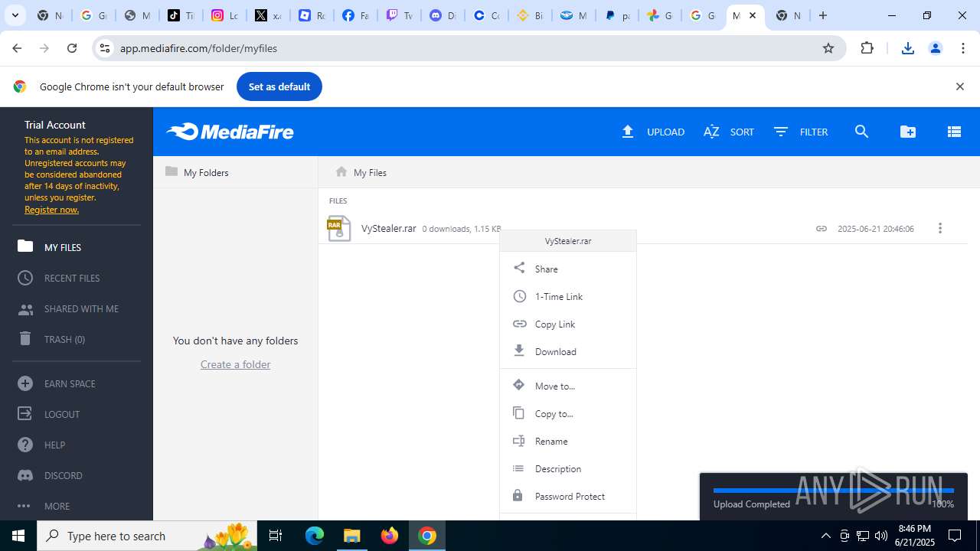Select Move to... menu entry
Viewport: 980px width, 551px height.
tap(568, 386)
